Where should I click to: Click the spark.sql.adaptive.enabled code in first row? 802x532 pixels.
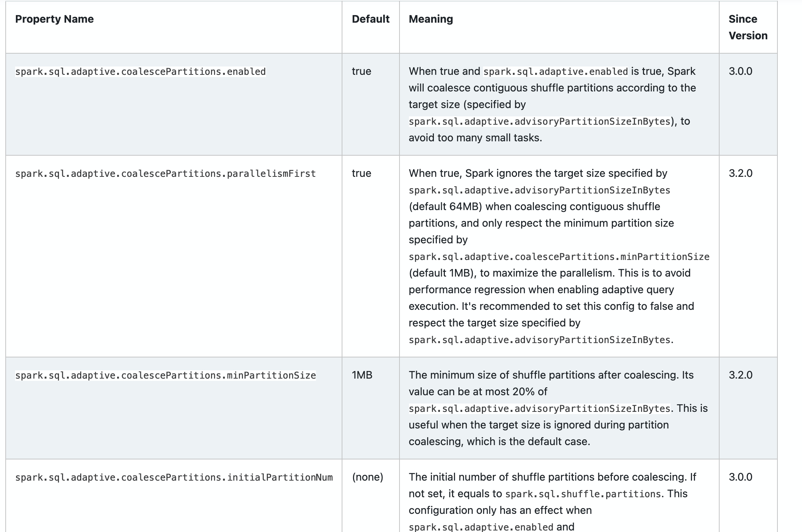(556, 71)
